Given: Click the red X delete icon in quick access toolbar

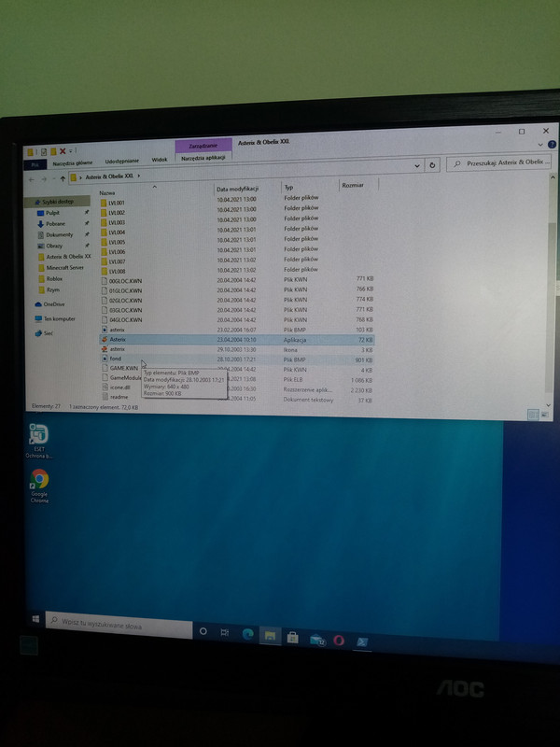Looking at the screenshot, I should (63, 151).
